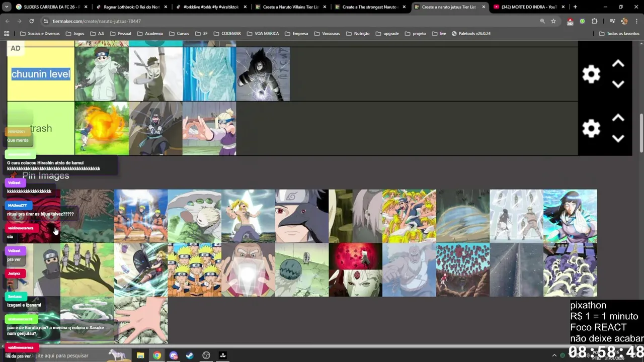The width and height of the screenshot is (644, 362).
Task: Open Vassouras bookmark folder
Action: coord(327,34)
